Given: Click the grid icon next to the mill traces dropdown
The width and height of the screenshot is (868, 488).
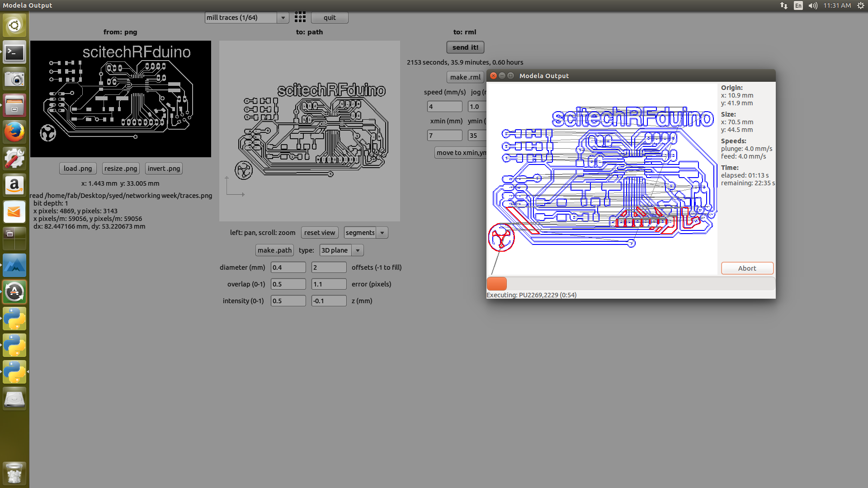Looking at the screenshot, I should click(300, 18).
